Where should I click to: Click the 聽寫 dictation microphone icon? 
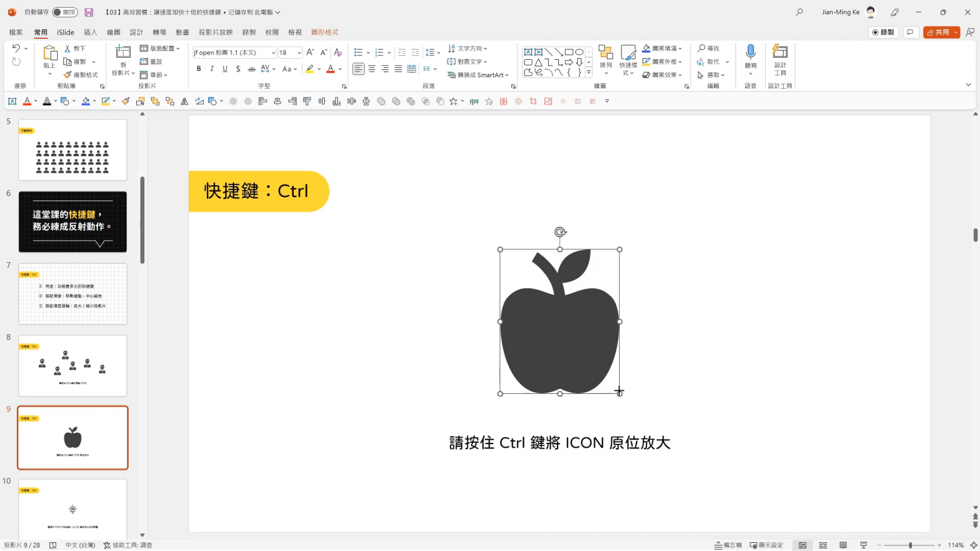coord(750,52)
